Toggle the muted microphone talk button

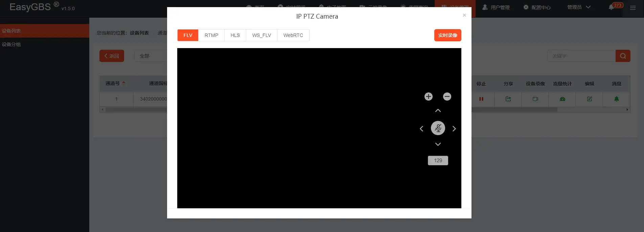438,128
